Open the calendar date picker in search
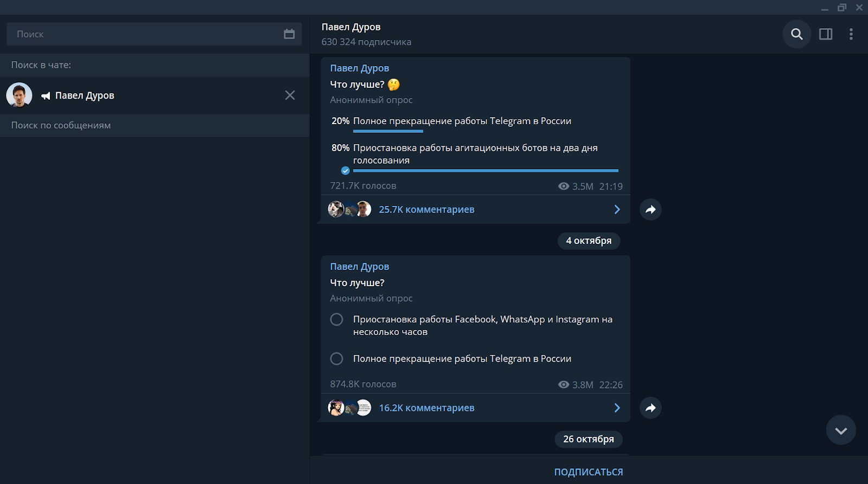This screenshot has height=484, width=868. coord(289,34)
